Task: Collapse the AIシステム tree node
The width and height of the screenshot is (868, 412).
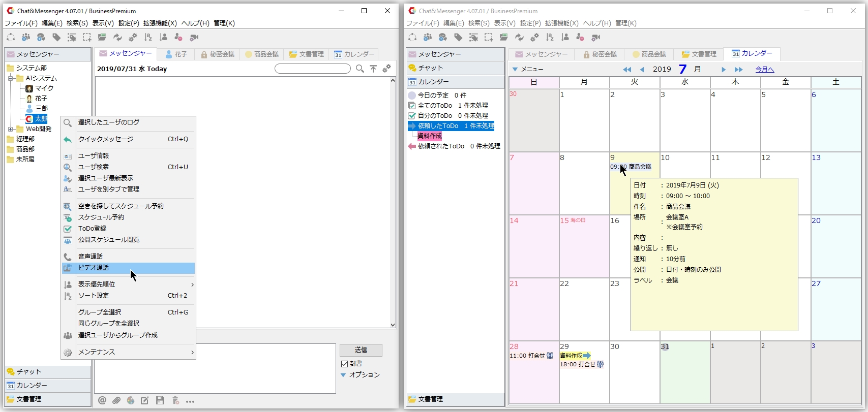Action: coord(11,78)
